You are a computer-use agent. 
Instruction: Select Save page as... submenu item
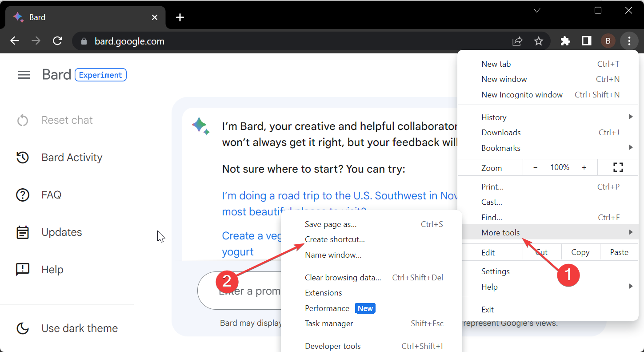coord(372,224)
